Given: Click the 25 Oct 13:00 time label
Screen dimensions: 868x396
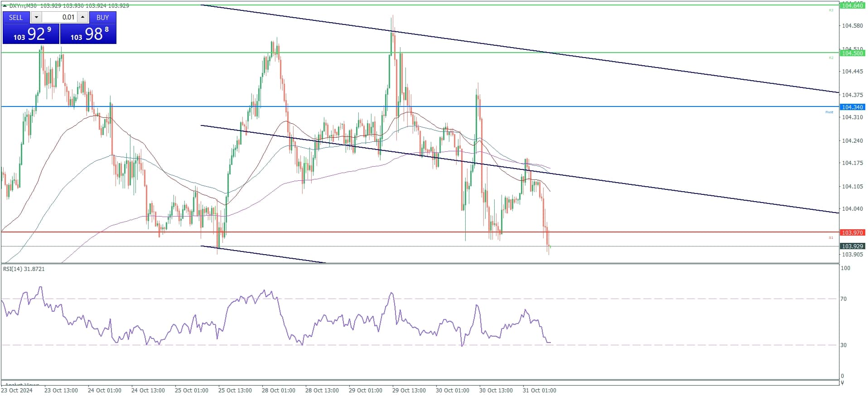Looking at the screenshot, I should 235,391.
